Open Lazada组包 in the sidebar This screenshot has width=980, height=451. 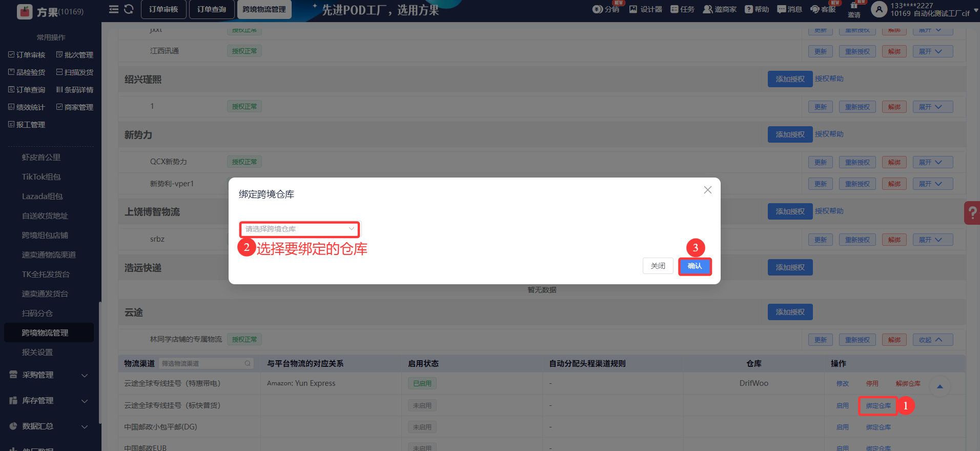pos(42,197)
